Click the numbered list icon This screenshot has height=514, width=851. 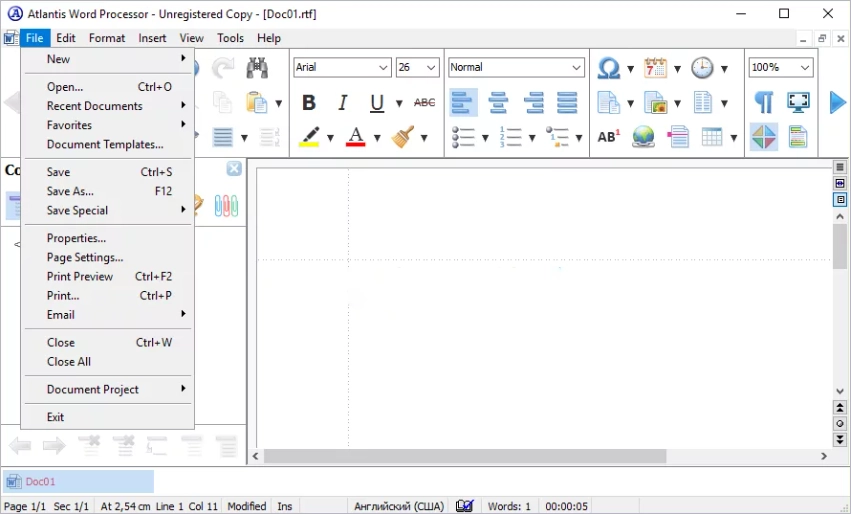point(510,137)
